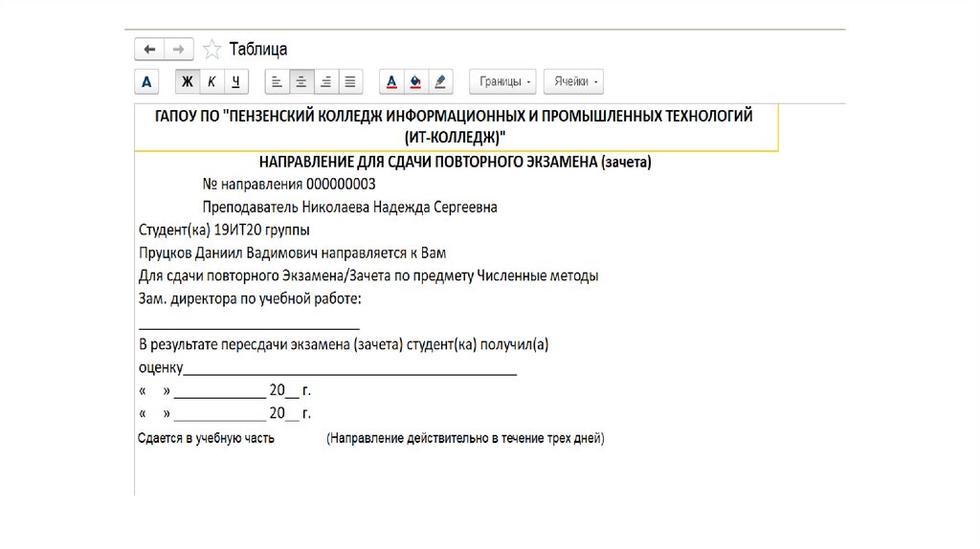The height and width of the screenshot is (549, 980).
Task: Click the Сдается в учебную часть text
Action: point(206,438)
